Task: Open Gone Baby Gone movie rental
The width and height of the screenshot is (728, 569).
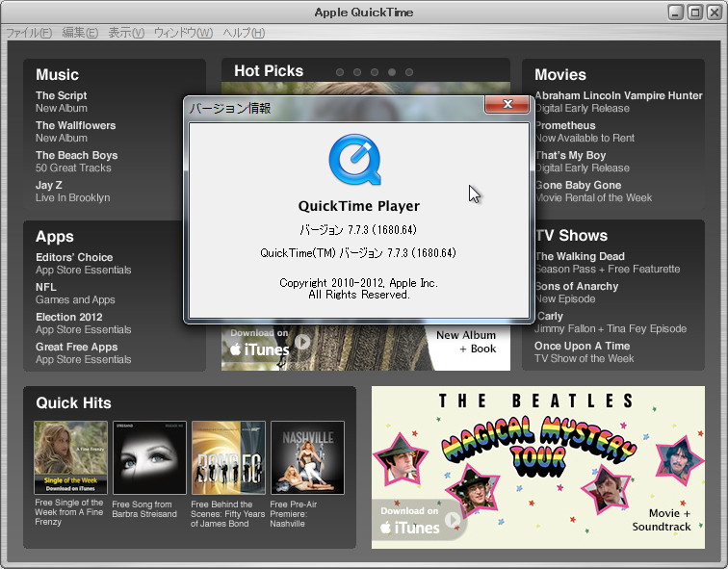Action: click(593, 192)
